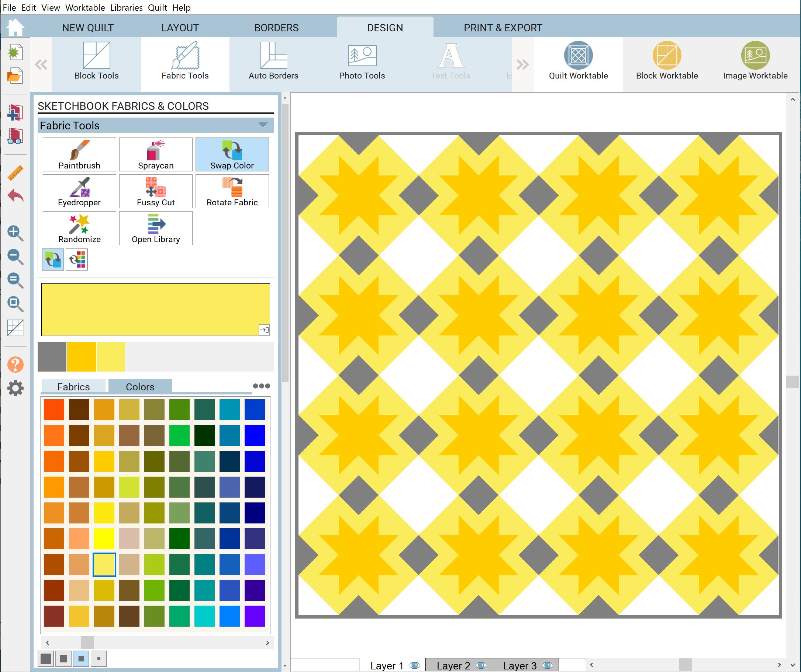Image resolution: width=801 pixels, height=672 pixels.
Task: Open the three-dot palette options menu
Action: [261, 386]
